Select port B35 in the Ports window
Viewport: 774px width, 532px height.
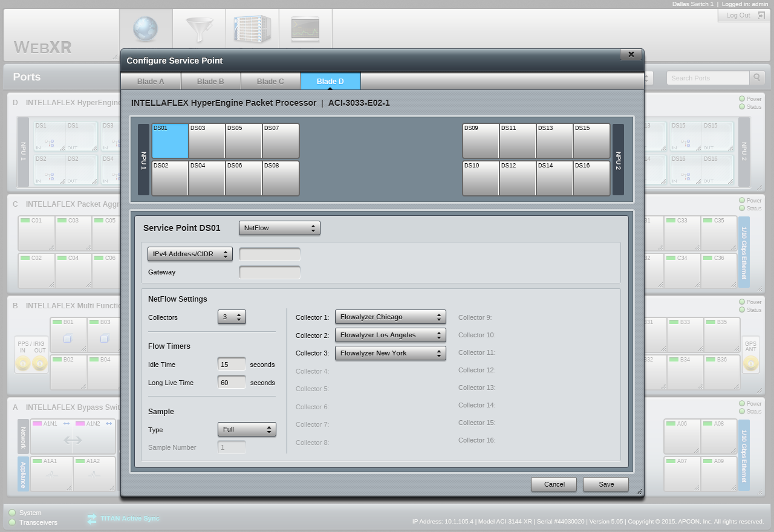tap(722, 335)
